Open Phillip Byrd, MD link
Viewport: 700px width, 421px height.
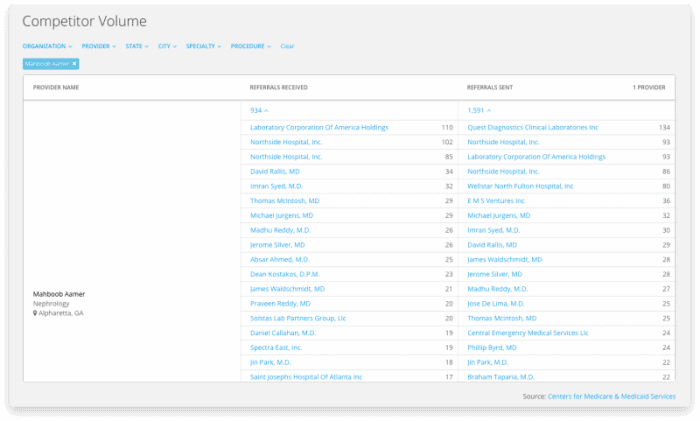pyautogui.click(x=492, y=348)
